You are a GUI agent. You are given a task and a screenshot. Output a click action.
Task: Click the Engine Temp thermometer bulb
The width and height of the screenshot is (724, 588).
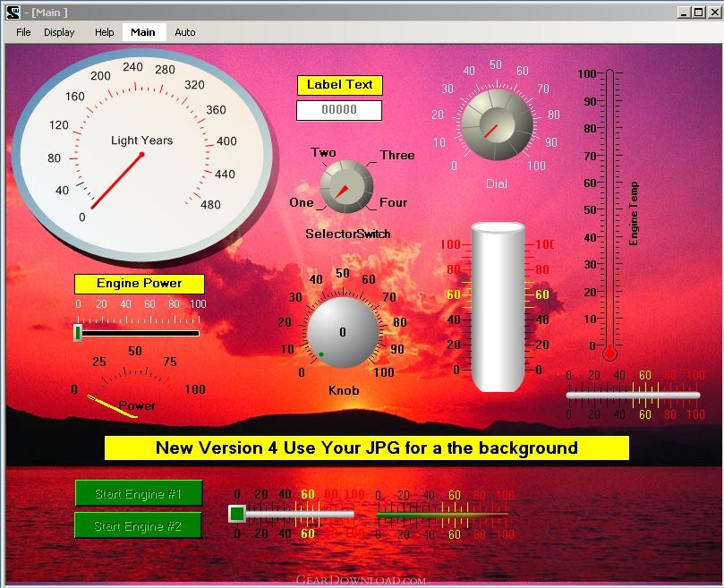click(x=609, y=354)
